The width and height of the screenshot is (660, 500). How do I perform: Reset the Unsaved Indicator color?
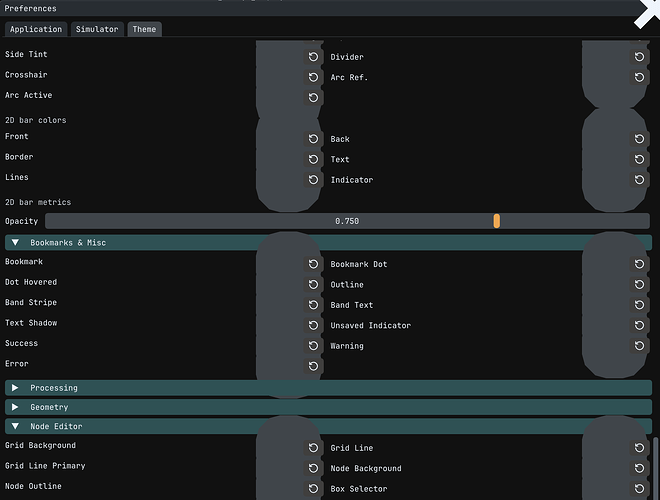point(639,325)
